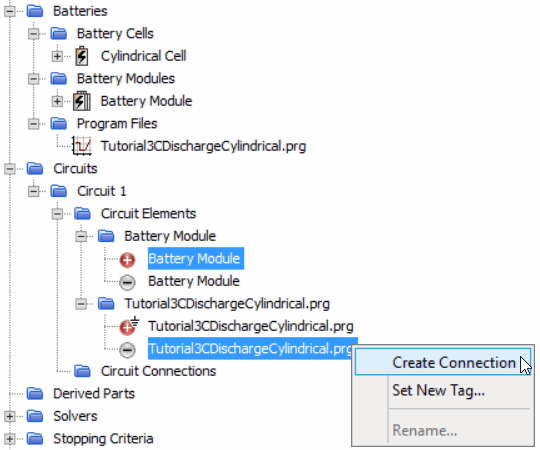
Task: Expand the Solvers node
Action: point(10,416)
